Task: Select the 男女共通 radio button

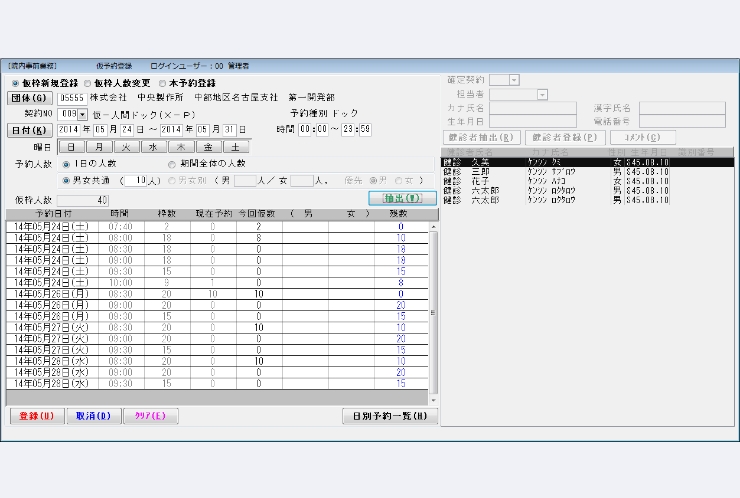Action: [66, 180]
